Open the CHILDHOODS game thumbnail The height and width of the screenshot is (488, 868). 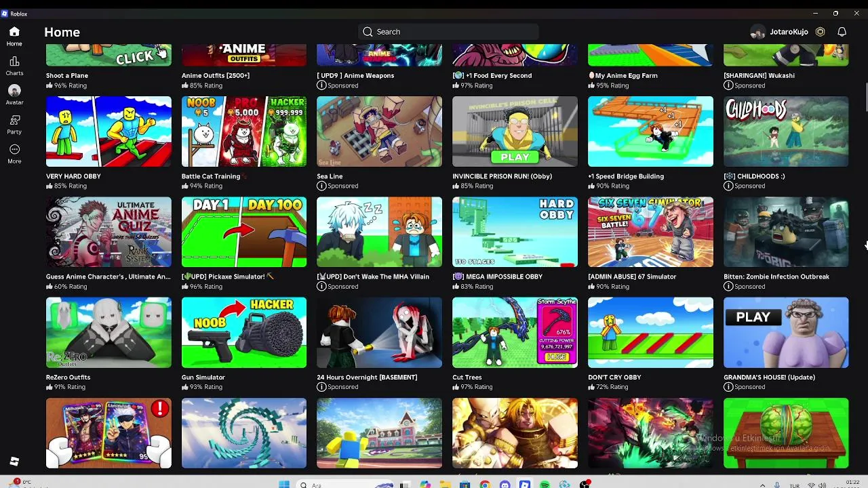(x=786, y=131)
